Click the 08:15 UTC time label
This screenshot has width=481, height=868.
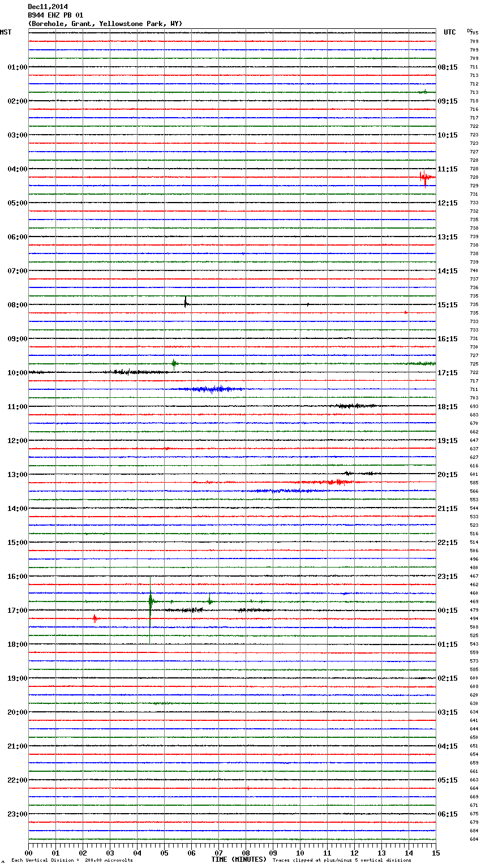448,67
